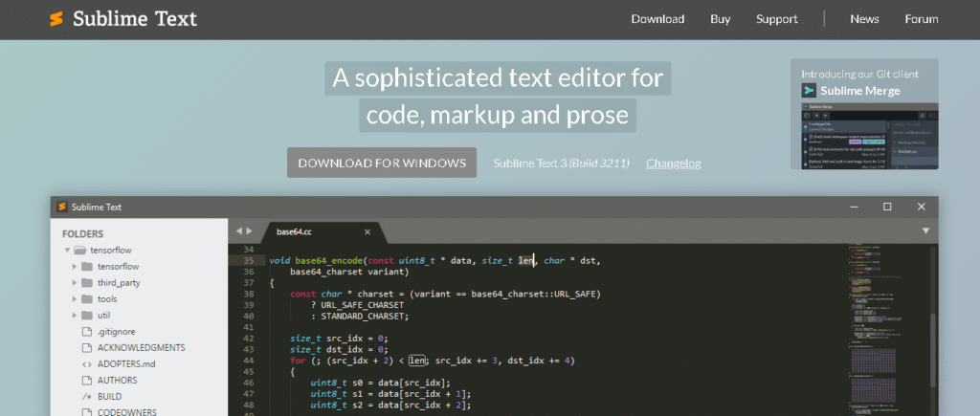
Task: Select the util folder icon
Action: [87, 316]
